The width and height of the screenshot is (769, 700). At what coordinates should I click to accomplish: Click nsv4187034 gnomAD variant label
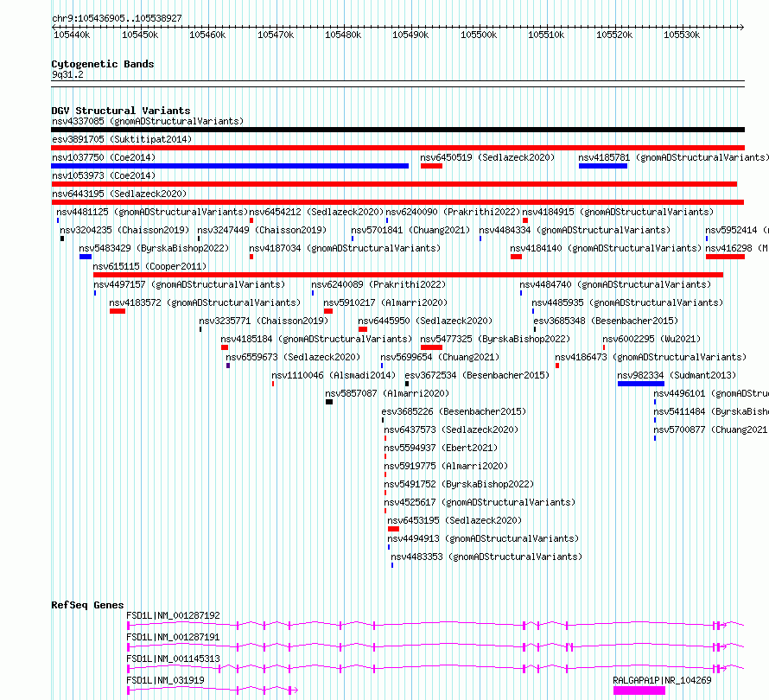click(x=345, y=248)
